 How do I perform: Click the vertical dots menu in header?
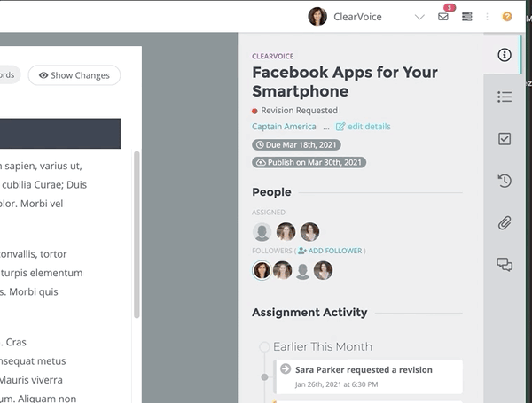click(487, 17)
